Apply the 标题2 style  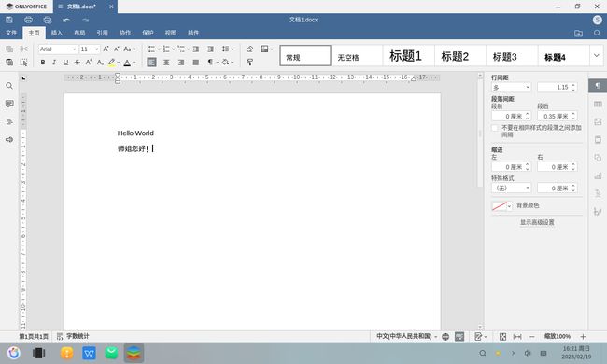pos(460,56)
